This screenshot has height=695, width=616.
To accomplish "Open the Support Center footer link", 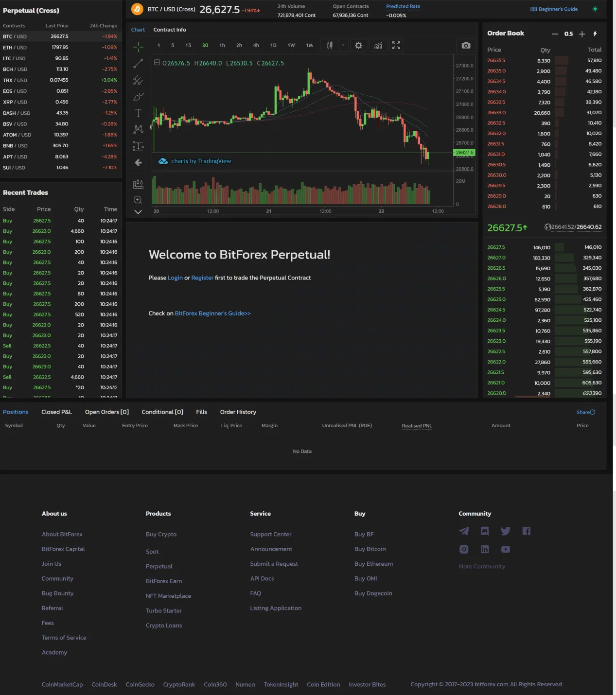I will (271, 534).
